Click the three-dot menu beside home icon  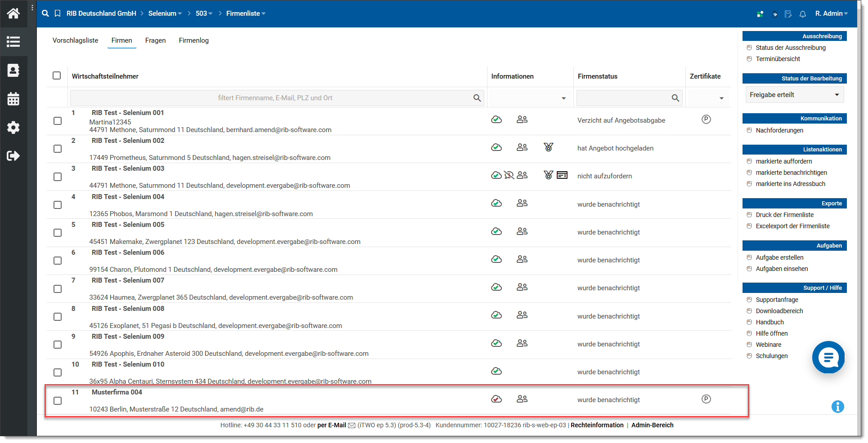click(x=32, y=8)
